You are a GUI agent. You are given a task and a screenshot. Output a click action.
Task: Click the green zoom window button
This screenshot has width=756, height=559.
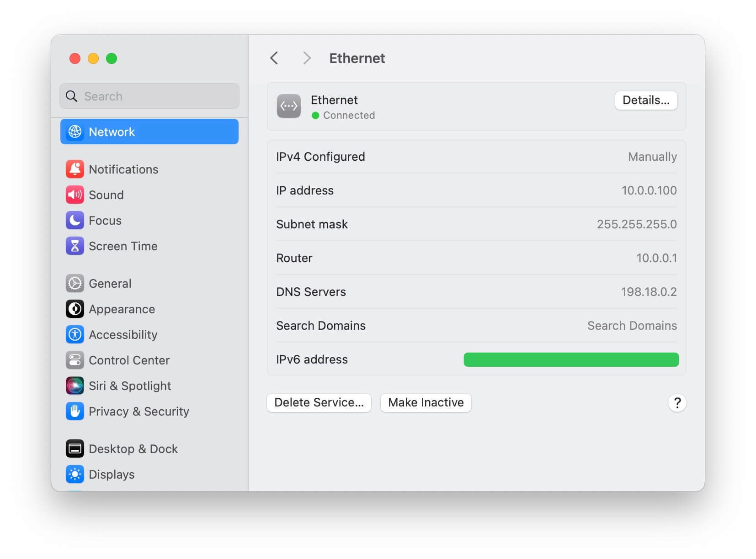112,58
